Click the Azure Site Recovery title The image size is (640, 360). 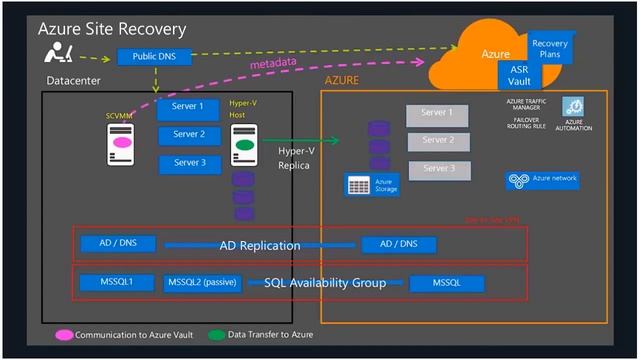click(x=112, y=29)
